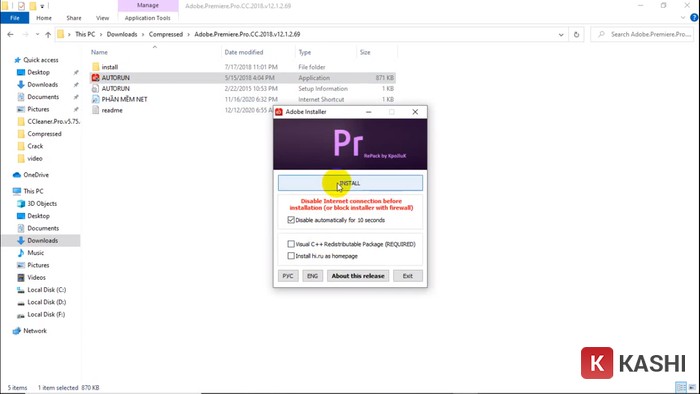700x394 pixels.
Task: Open Videos folder in sidebar
Action: coord(37,278)
